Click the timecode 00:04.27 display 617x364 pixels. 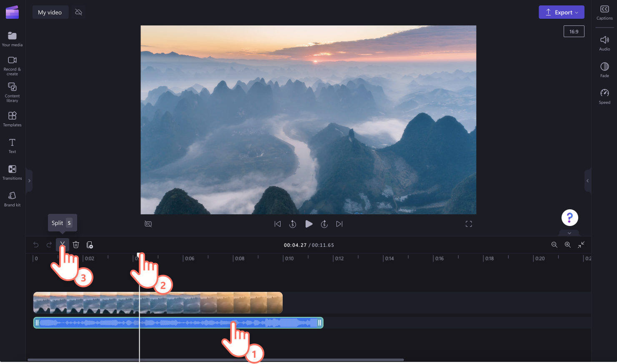[295, 245]
